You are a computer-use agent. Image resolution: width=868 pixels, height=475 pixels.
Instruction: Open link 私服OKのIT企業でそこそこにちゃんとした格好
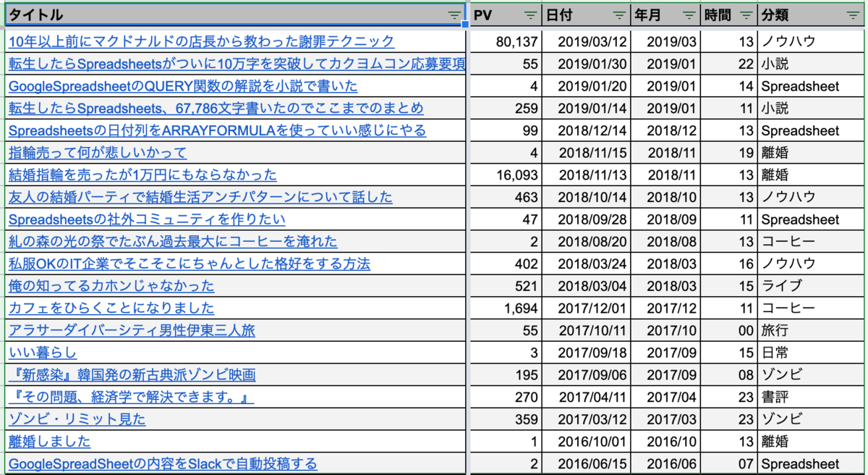pos(190,264)
